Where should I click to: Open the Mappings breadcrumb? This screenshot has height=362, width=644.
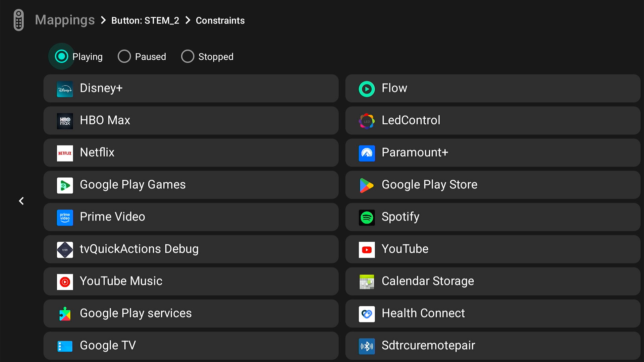(65, 20)
